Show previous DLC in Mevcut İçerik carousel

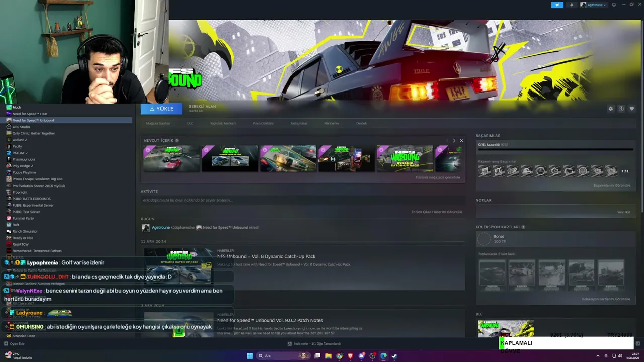point(447,140)
